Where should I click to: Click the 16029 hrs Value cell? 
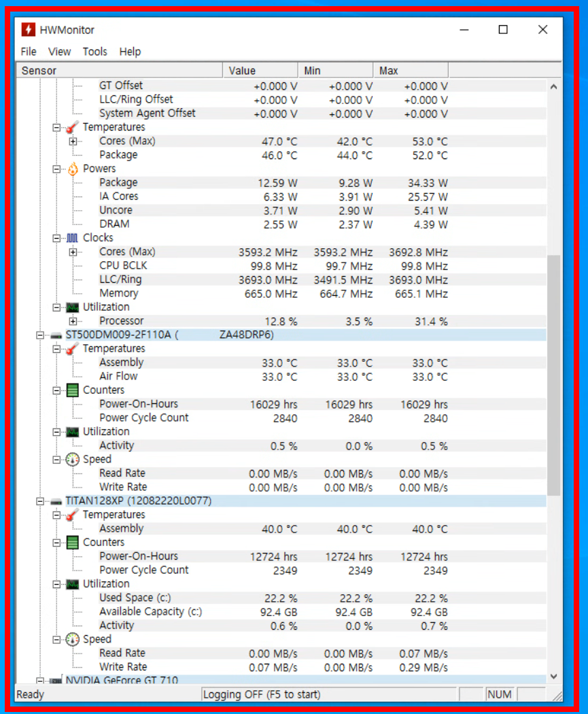(273, 405)
